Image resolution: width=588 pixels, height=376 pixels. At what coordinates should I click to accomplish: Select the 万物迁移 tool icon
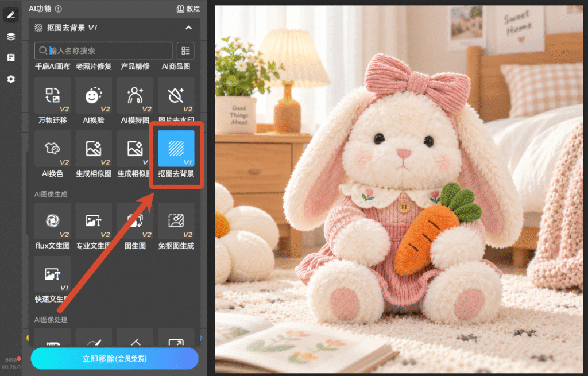pos(52,95)
